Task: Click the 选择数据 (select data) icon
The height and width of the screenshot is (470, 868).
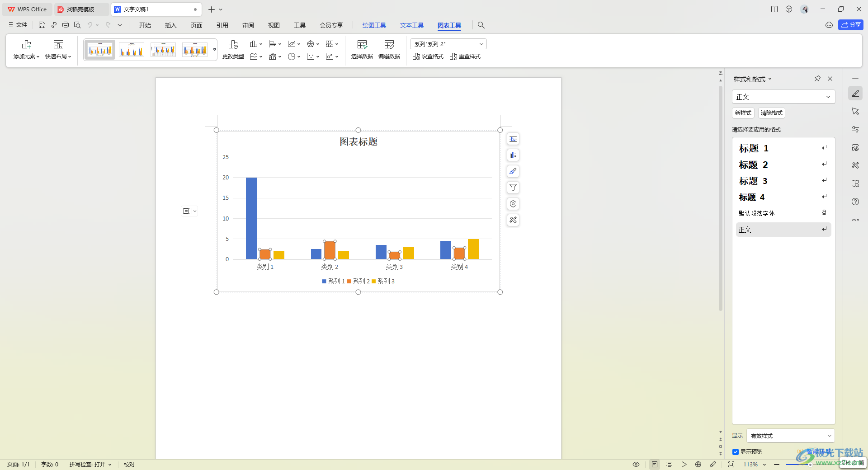Action: pyautogui.click(x=362, y=44)
